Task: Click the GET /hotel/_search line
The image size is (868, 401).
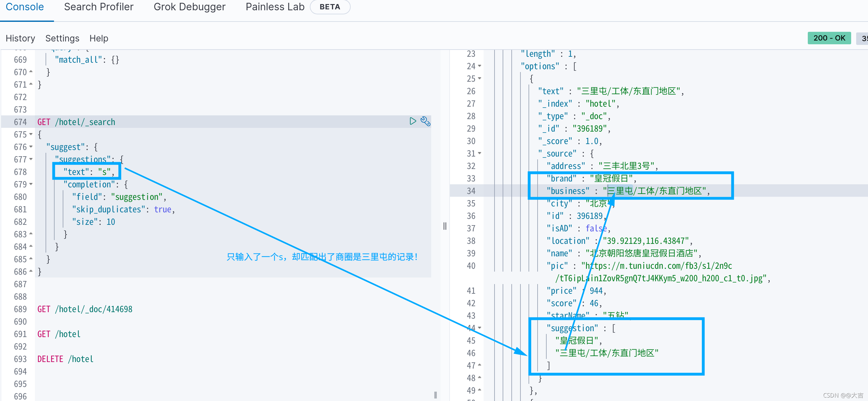Action: tap(76, 122)
